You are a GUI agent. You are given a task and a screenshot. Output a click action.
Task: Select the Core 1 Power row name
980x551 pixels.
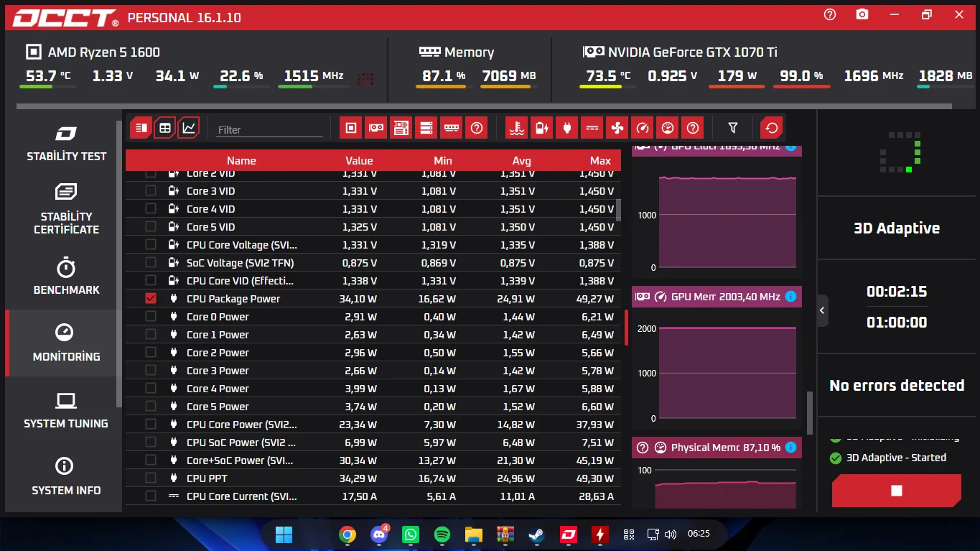click(218, 334)
